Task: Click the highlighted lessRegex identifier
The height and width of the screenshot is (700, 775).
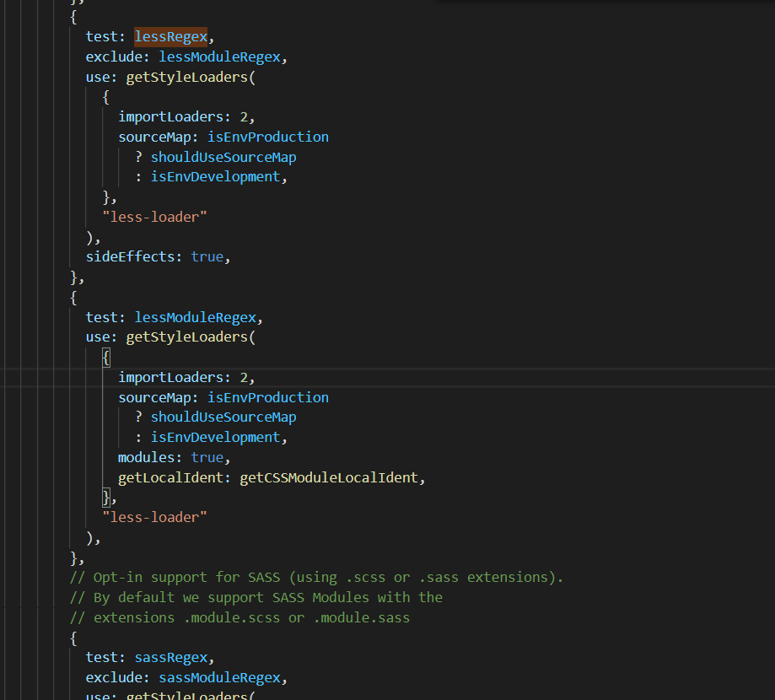Action: click(170, 37)
